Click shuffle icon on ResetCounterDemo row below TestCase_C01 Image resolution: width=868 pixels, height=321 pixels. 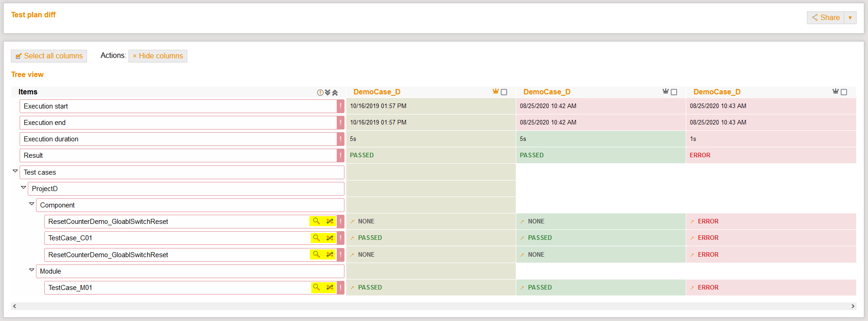click(330, 254)
